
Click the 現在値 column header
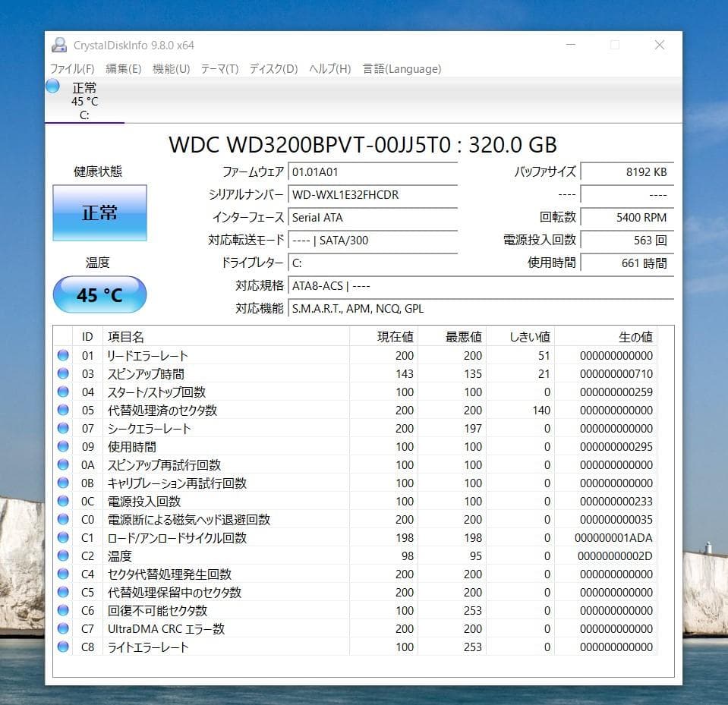coord(383,336)
